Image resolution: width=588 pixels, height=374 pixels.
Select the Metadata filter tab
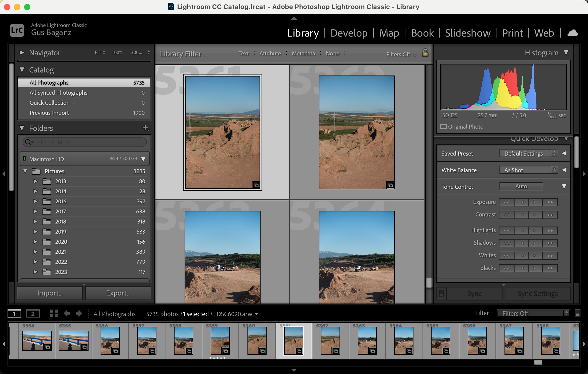(303, 53)
